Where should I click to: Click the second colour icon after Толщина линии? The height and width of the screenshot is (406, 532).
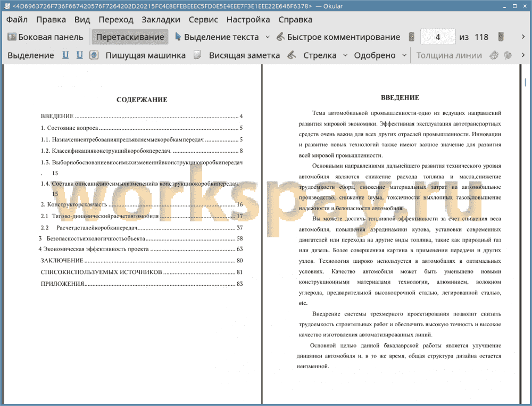tap(508, 55)
